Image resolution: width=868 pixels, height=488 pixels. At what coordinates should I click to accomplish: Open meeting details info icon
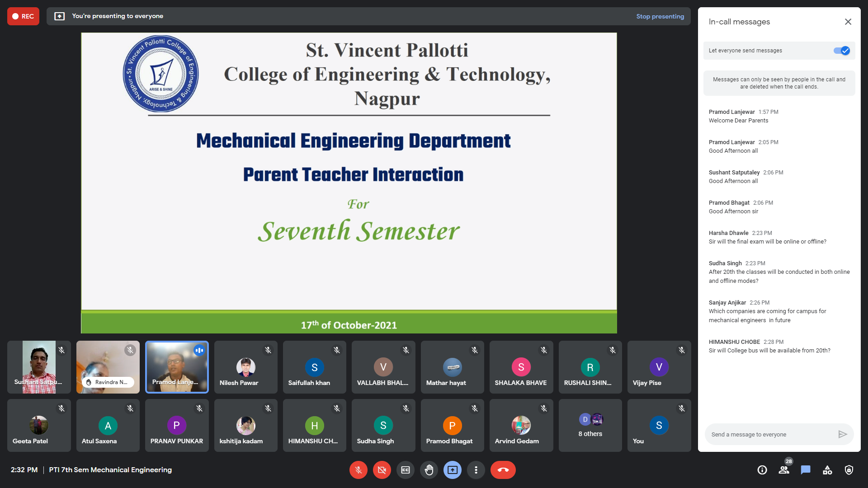tap(762, 470)
